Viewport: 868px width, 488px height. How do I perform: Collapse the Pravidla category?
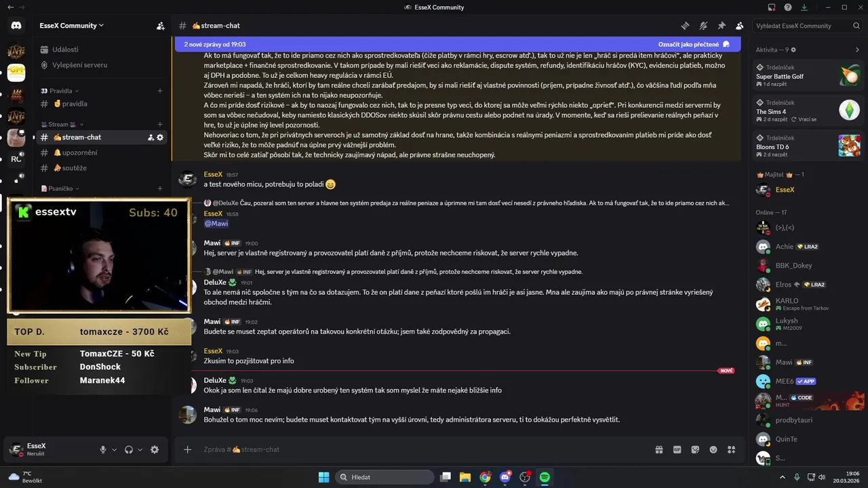click(x=61, y=91)
